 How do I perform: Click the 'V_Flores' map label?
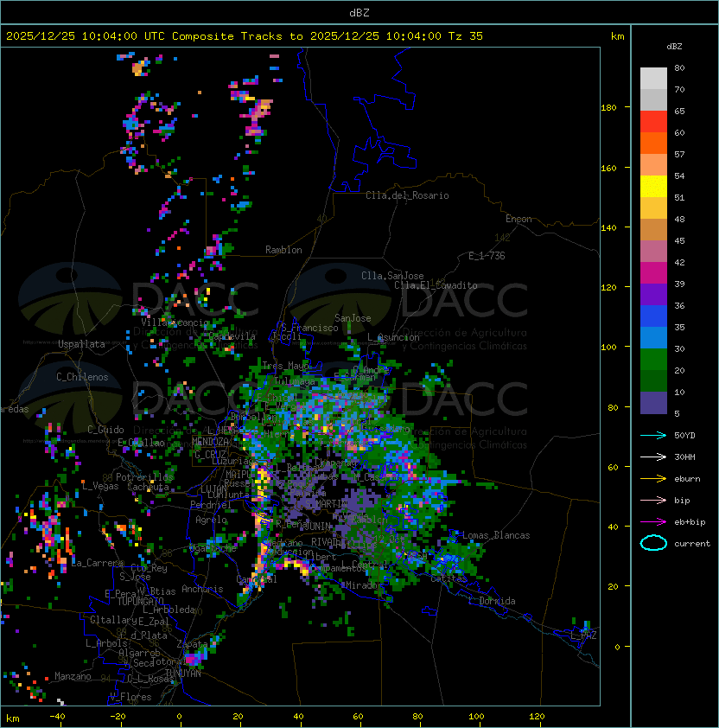130,697
